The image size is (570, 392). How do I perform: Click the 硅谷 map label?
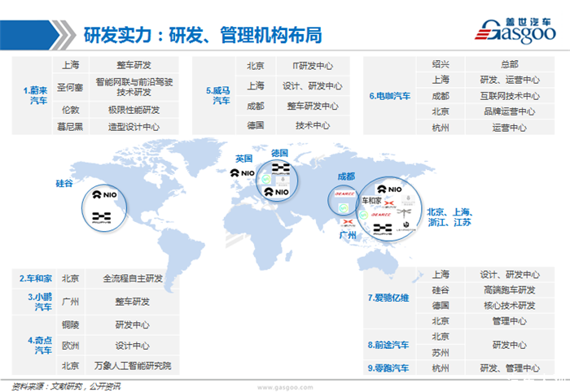64,183
